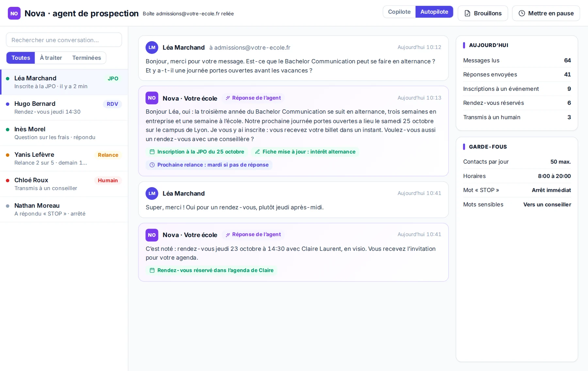
Task: Click the sparkle icon in the 10:13 Réponse de l'agent badge
Action: (x=228, y=98)
